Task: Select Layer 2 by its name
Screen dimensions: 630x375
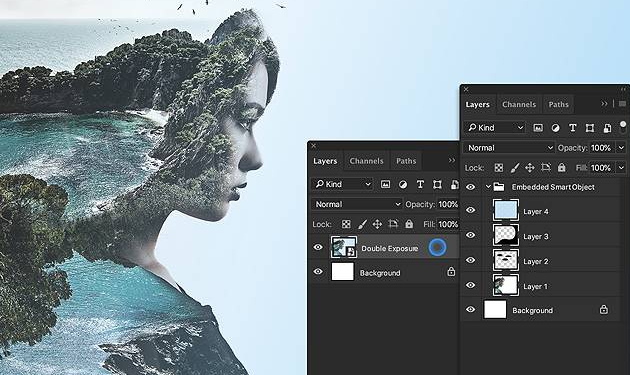Action: click(536, 261)
